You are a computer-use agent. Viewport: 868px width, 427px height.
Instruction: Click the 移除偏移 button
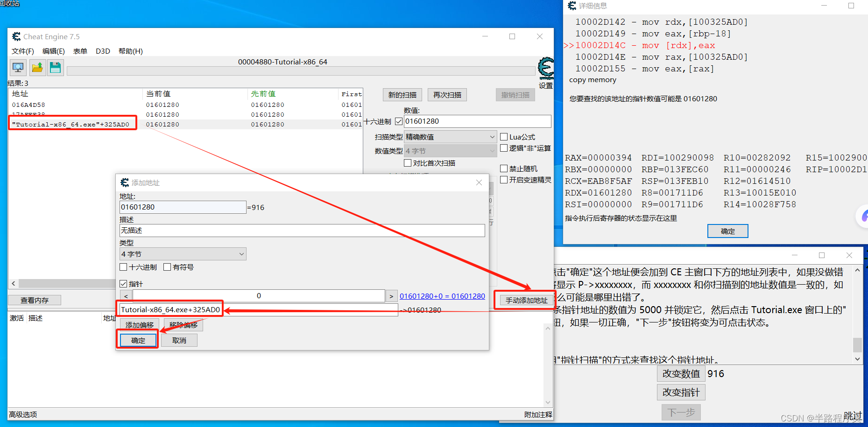pos(183,325)
